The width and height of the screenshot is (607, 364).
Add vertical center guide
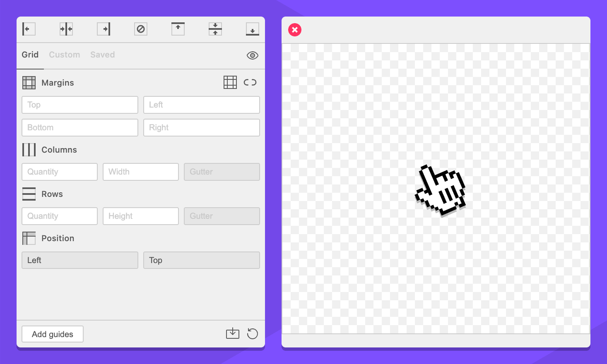click(66, 29)
